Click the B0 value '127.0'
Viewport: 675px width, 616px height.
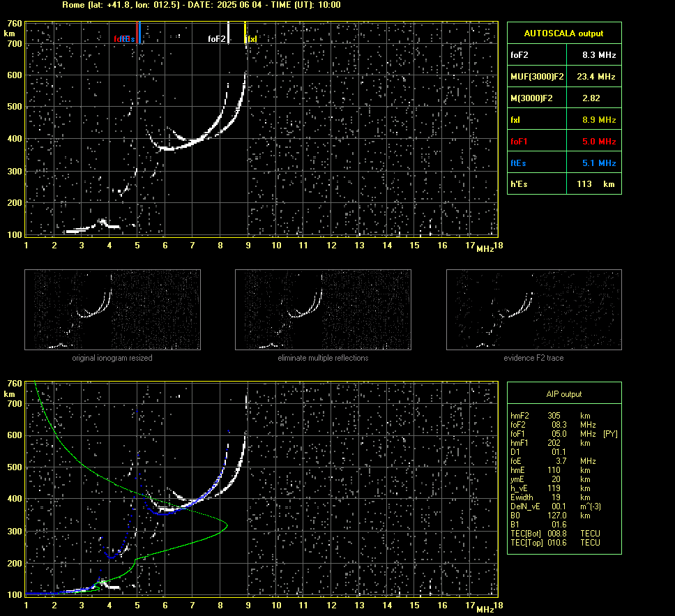point(557,516)
